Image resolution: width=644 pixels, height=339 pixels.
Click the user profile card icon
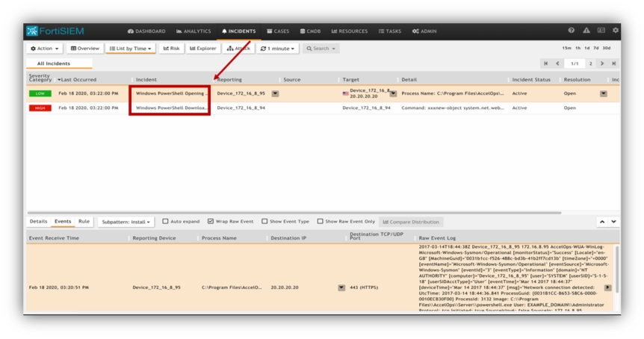601,31
